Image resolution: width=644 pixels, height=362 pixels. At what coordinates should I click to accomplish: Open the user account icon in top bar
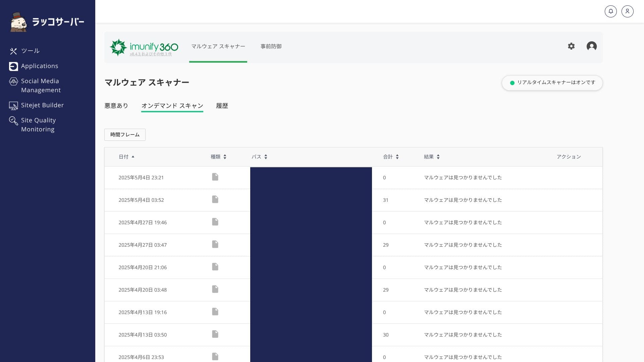(x=627, y=11)
